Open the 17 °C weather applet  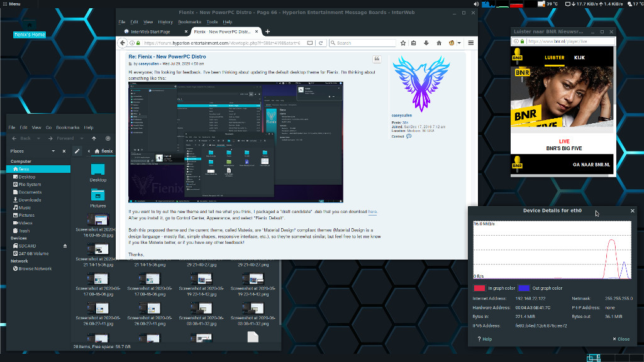click(x=635, y=4)
